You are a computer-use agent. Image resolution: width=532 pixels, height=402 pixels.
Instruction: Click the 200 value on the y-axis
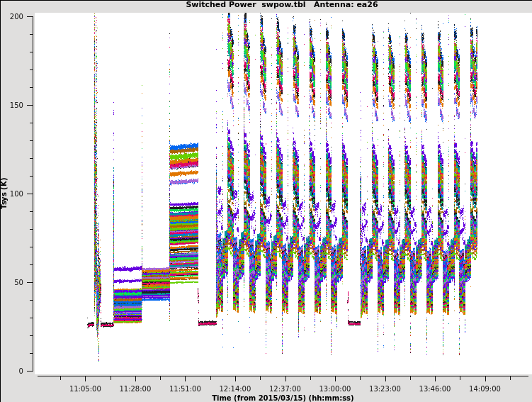[16, 16]
